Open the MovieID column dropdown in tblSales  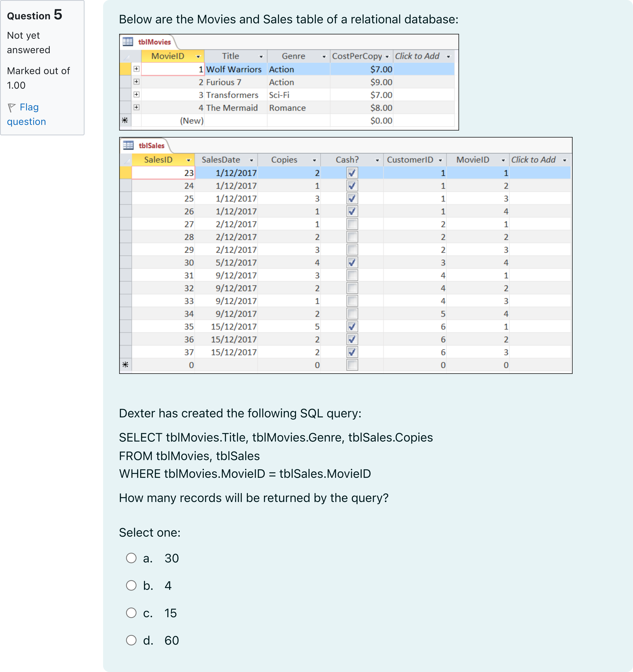pos(503,160)
